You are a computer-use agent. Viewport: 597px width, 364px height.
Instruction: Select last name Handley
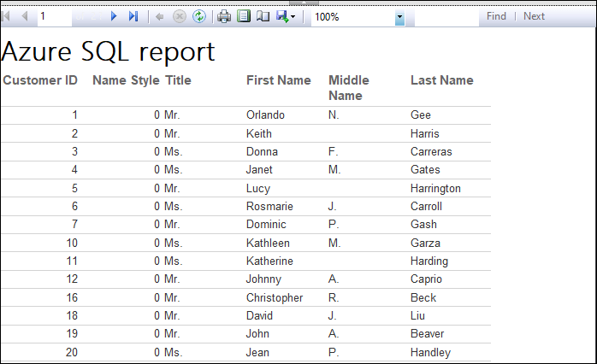point(430,352)
